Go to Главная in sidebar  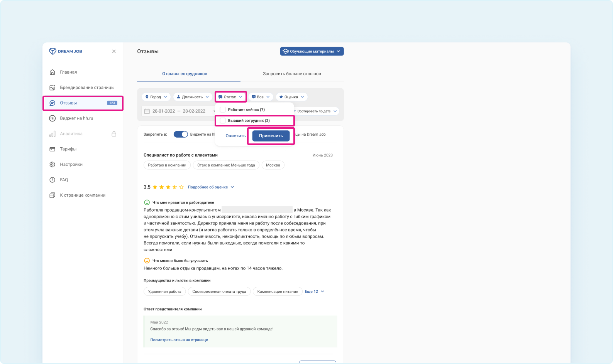[x=68, y=72]
